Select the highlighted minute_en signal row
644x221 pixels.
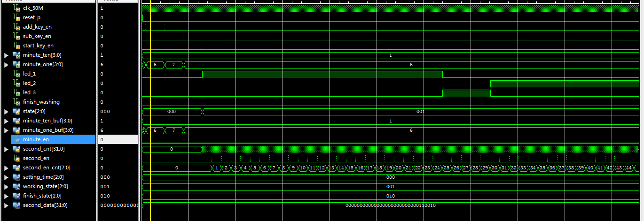(53, 139)
